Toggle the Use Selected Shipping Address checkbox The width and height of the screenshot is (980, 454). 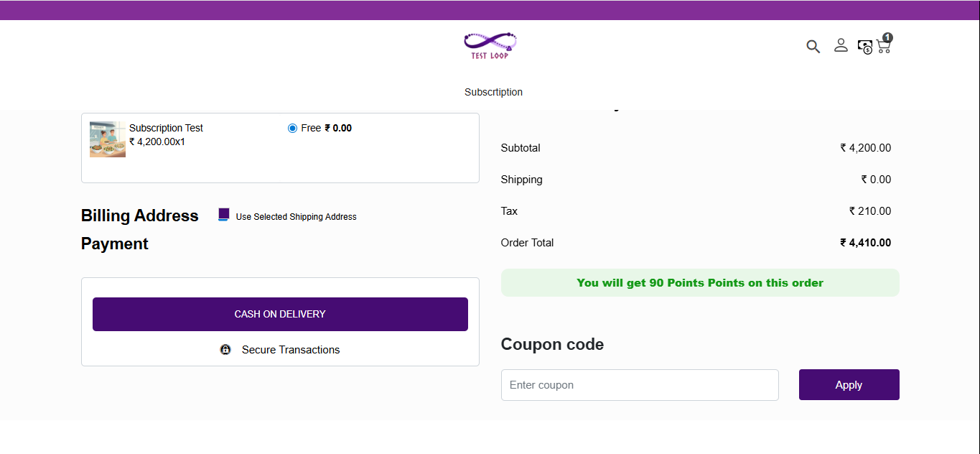coord(223,213)
